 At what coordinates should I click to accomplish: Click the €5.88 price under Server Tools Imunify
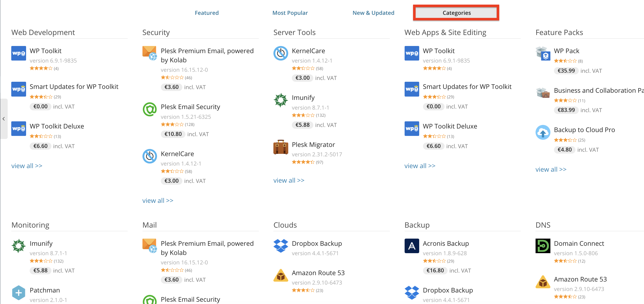tap(302, 125)
